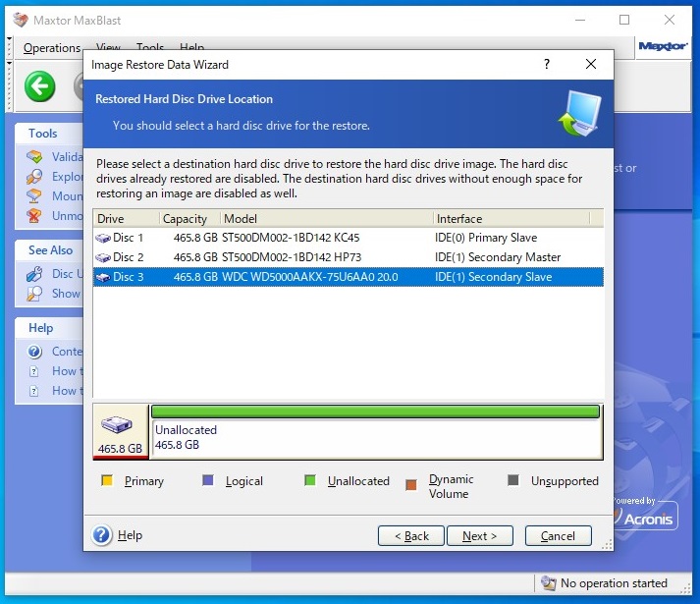Viewport: 700px width, 604px height.
Task: Click model ST500DM002-1BD142 KC45
Action: pos(291,238)
